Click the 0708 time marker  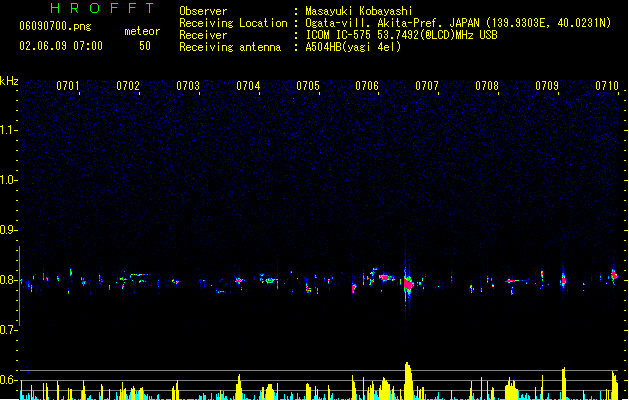[x=487, y=86]
